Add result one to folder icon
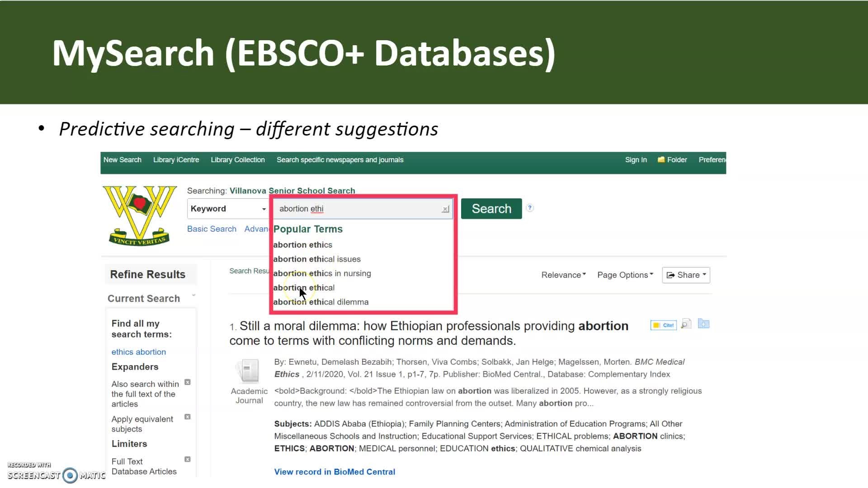The image size is (868, 488). coord(703,324)
